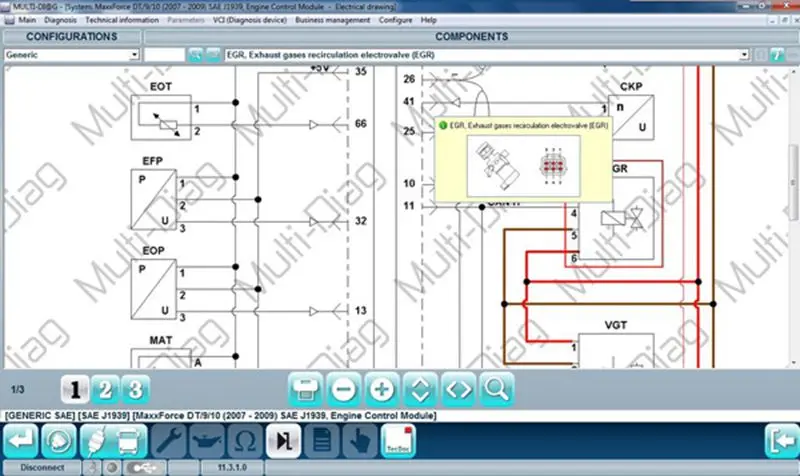
Task: Activate the magnifying glass search tool
Action: pos(496,389)
